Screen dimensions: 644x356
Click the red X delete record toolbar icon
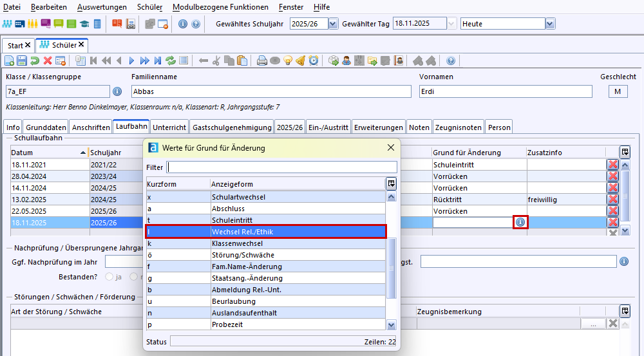coord(47,61)
